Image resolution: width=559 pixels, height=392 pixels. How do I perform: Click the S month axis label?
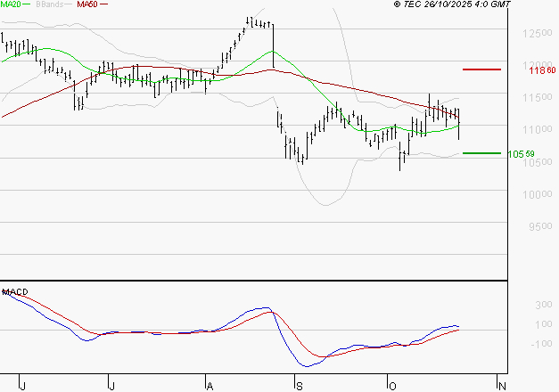click(300, 387)
